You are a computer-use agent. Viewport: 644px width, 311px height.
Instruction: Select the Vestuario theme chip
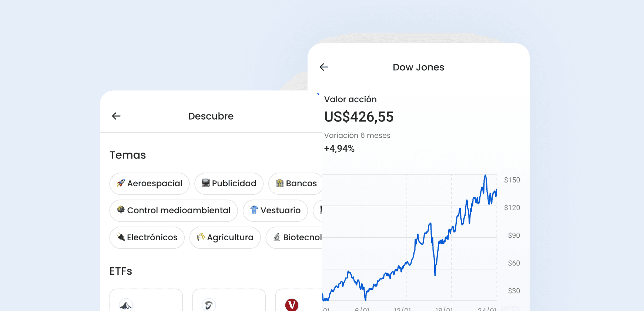(275, 211)
